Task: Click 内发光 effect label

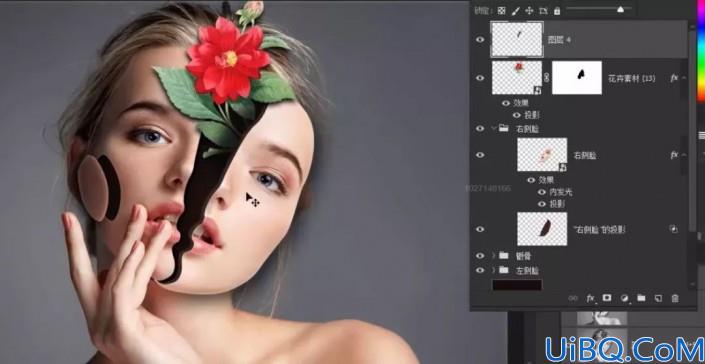Action: tap(561, 192)
